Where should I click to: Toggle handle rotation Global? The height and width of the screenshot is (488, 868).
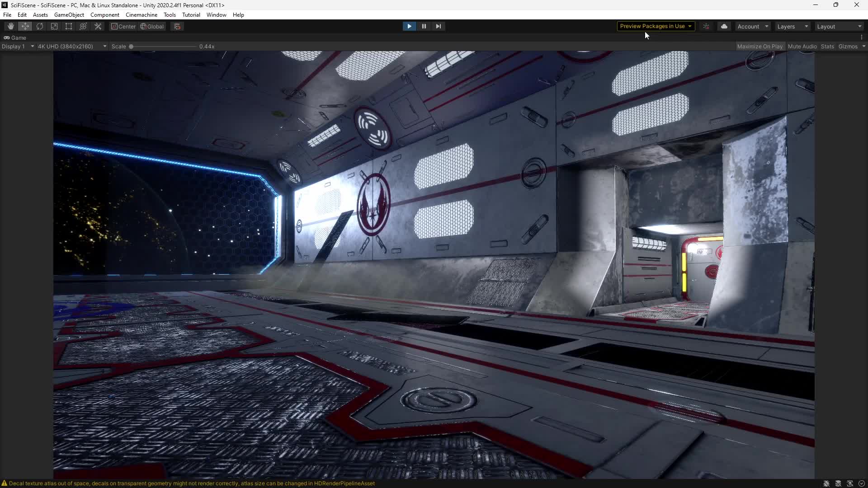152,26
